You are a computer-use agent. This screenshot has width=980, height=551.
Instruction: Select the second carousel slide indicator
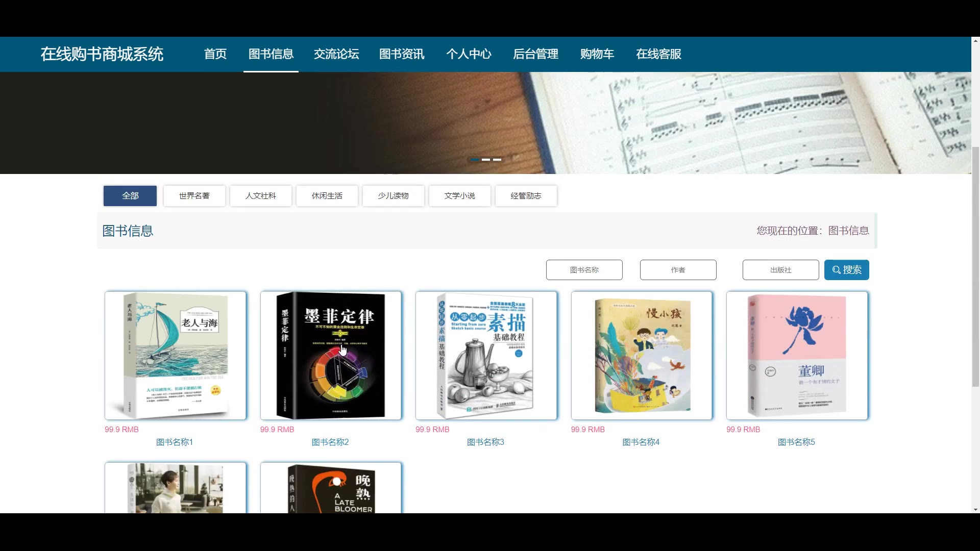[486, 160]
